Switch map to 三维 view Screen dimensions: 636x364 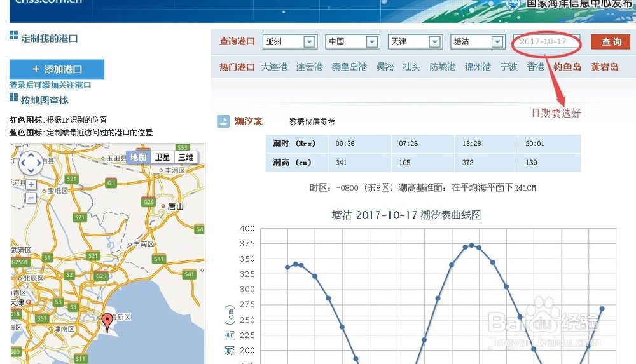click(186, 157)
